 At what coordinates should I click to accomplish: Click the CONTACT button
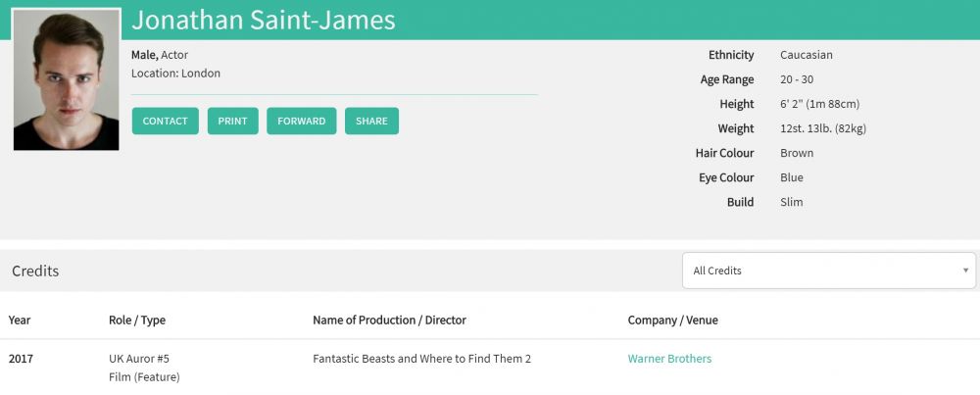[165, 121]
